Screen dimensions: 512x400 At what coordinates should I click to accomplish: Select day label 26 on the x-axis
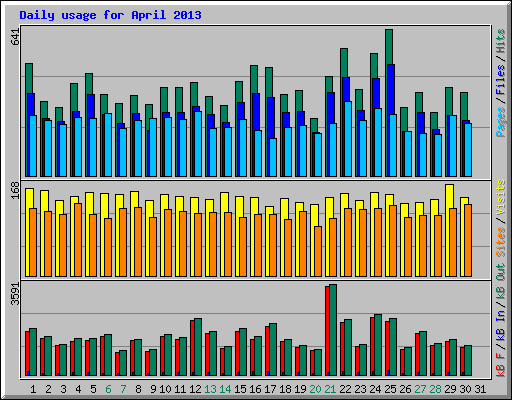pyautogui.click(x=405, y=389)
